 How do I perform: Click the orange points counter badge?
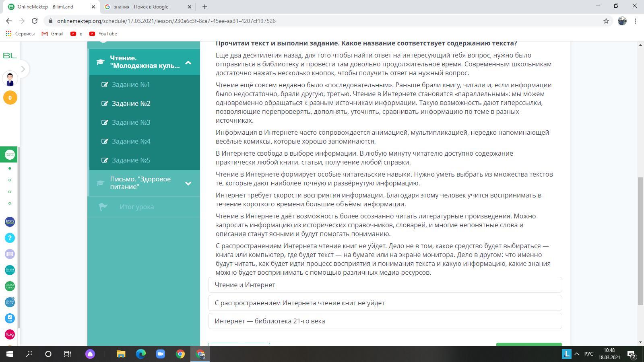click(x=10, y=97)
